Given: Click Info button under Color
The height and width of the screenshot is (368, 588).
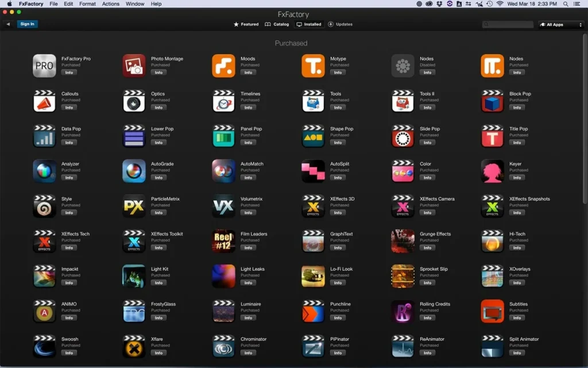Looking at the screenshot, I should point(427,178).
